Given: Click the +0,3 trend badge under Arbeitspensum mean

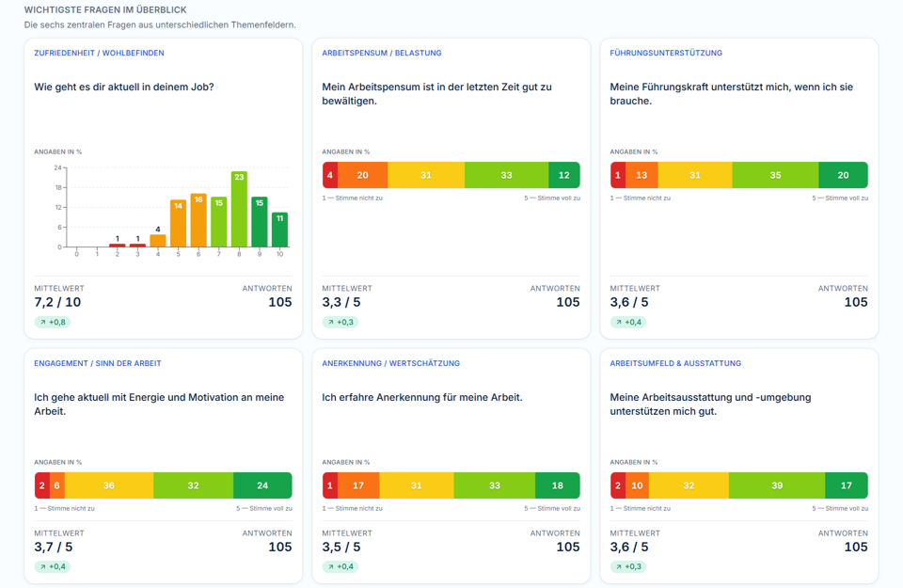Looking at the screenshot, I should 341,322.
